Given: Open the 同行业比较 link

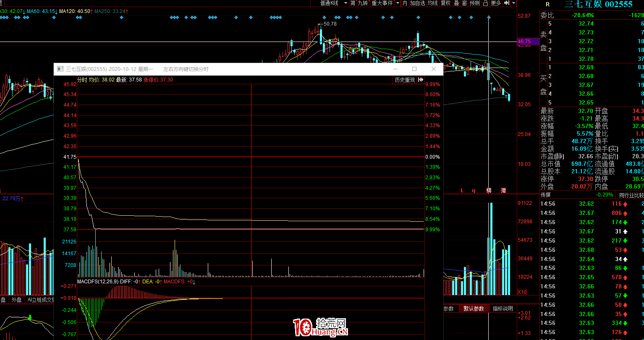Looking at the screenshot, I should pos(631,195).
